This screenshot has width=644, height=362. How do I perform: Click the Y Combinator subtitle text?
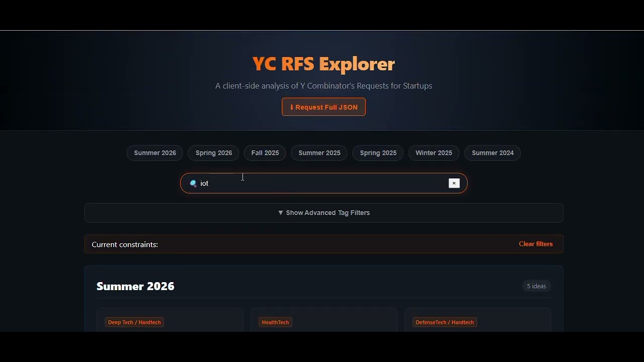(x=324, y=85)
